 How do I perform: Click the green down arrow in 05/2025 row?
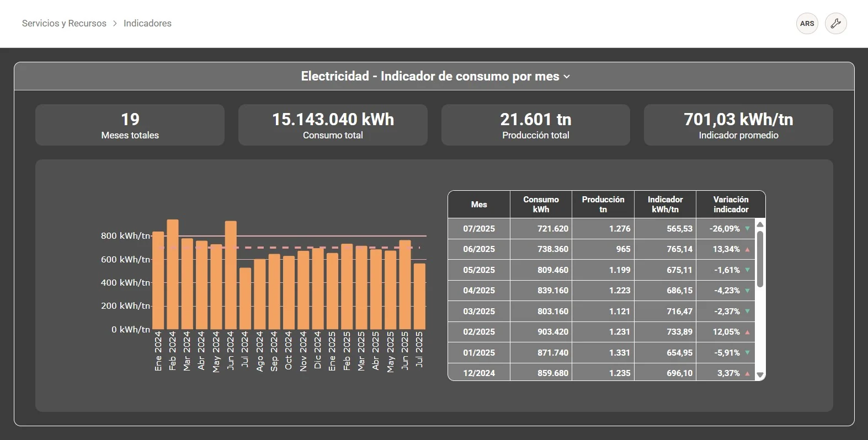tap(747, 270)
